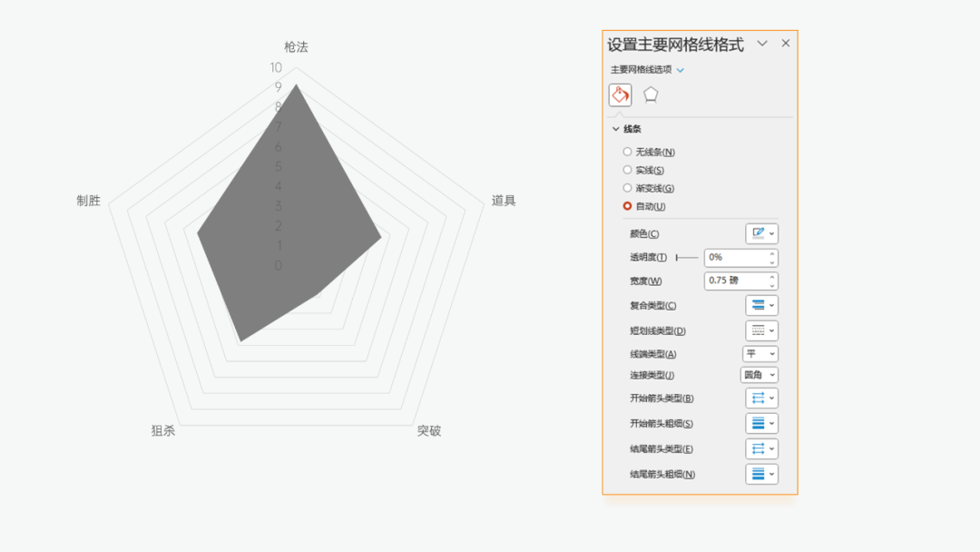Viewport: 980px width, 552px height.
Task: Switch to the Effects pentagon tab
Action: pyautogui.click(x=651, y=94)
